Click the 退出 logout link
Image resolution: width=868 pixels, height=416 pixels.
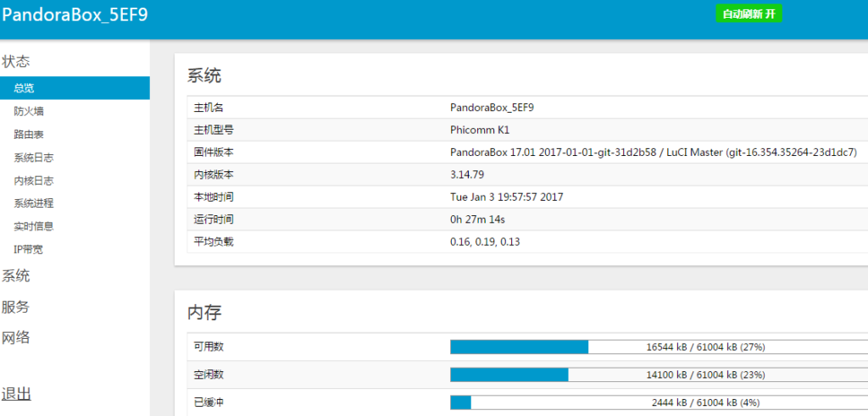coord(16,394)
